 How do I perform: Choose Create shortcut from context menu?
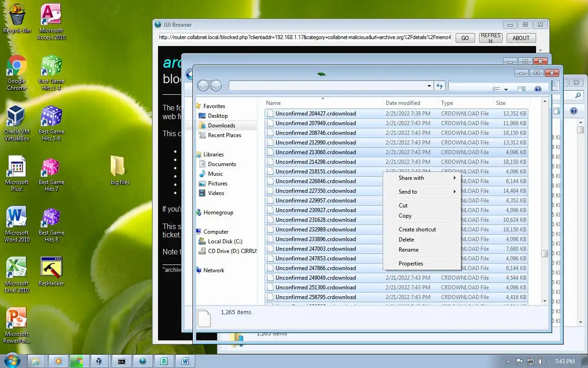click(422, 230)
